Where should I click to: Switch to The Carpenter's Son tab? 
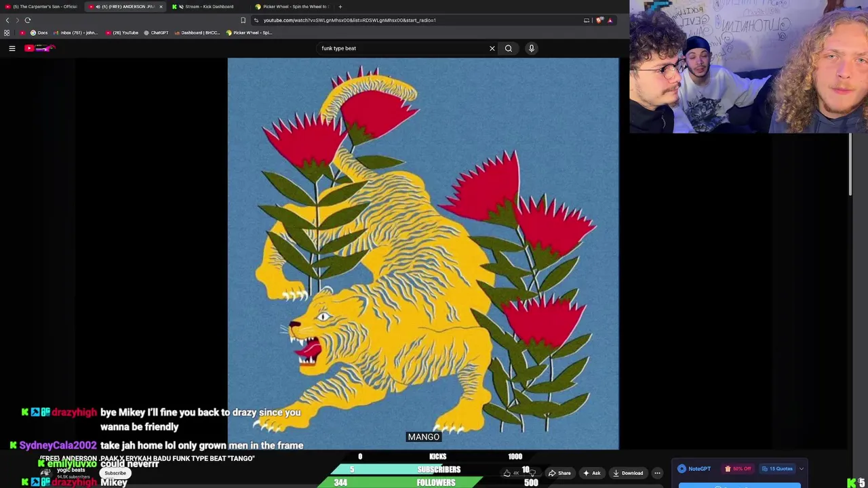coord(42,7)
